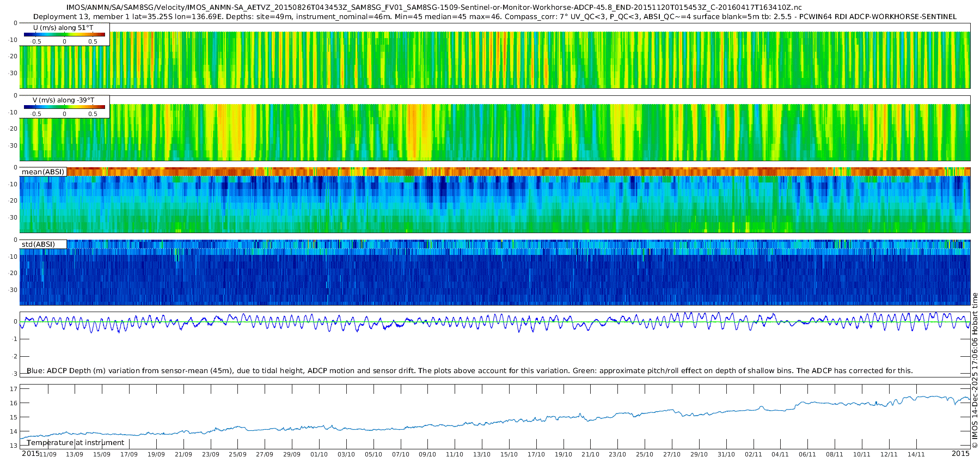Select the mean(ABSI) panel label

(x=43, y=172)
